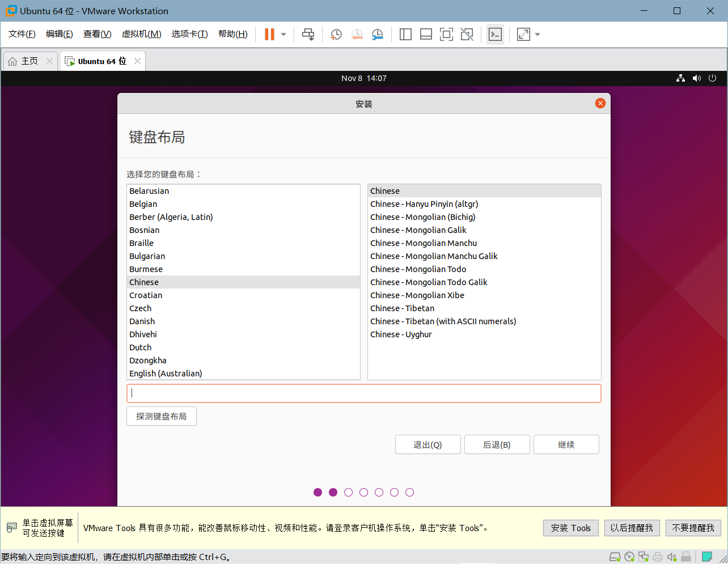
Task: Click the Ubuntu network status icon
Action: 680,78
